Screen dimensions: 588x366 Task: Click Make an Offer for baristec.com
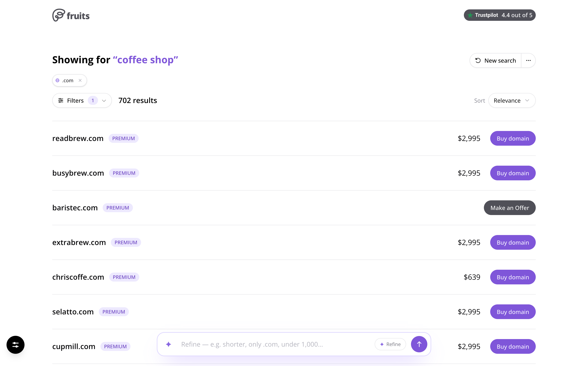click(510, 208)
